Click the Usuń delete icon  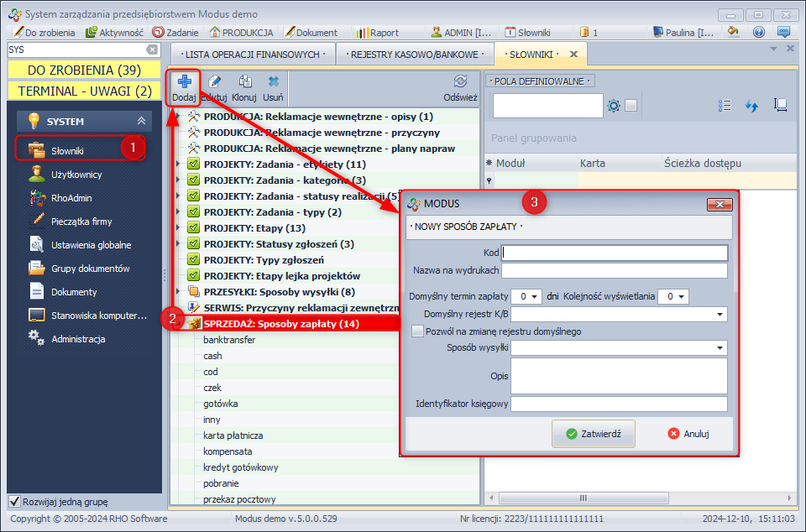[x=274, y=82]
